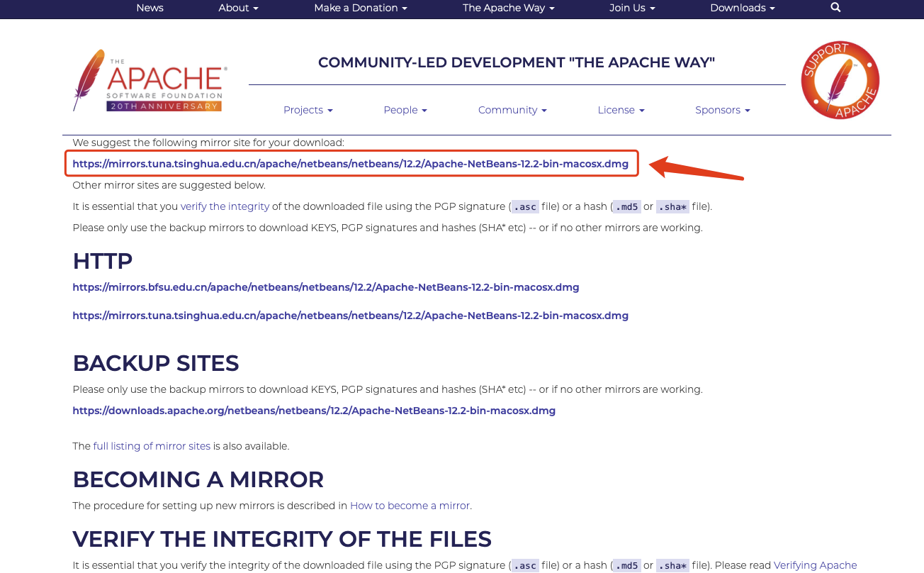Click the COMMUNITY-LED DEVELOPMENT title text
Viewport: 924px width, 573px height.
[517, 62]
